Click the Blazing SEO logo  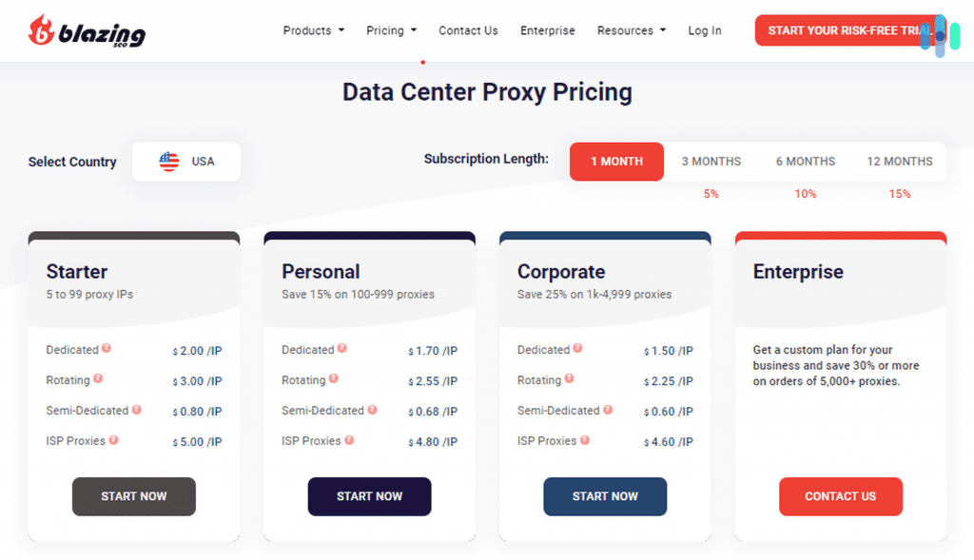[x=86, y=29]
